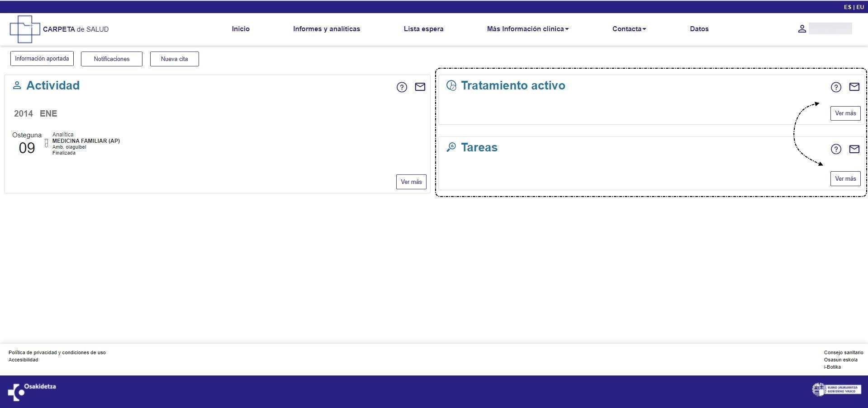Click the test tube icon for Analítica
Screen dimensions: 868x408
click(46, 143)
